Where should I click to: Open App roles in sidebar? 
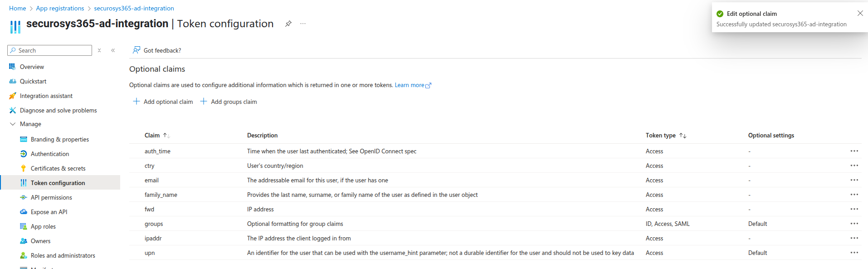click(43, 226)
